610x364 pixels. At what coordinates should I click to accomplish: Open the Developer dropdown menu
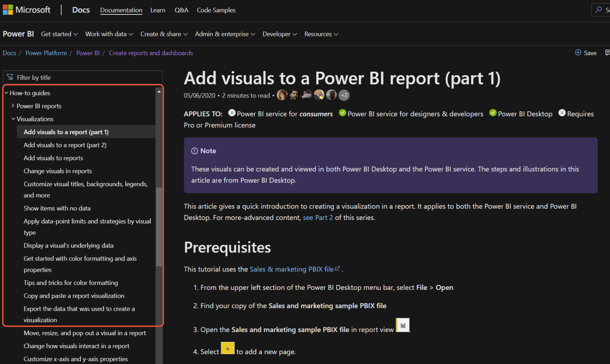[x=280, y=34]
